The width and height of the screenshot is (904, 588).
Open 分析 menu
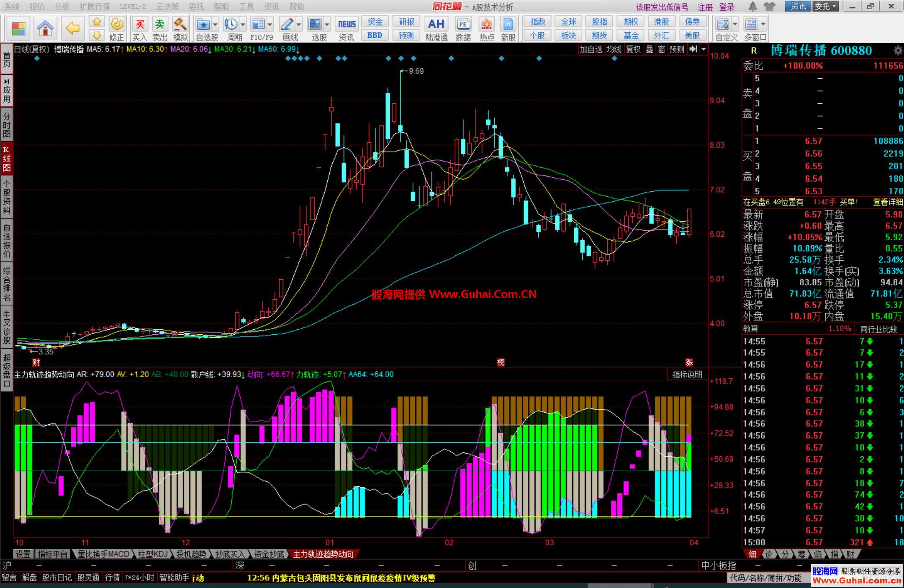click(x=62, y=7)
